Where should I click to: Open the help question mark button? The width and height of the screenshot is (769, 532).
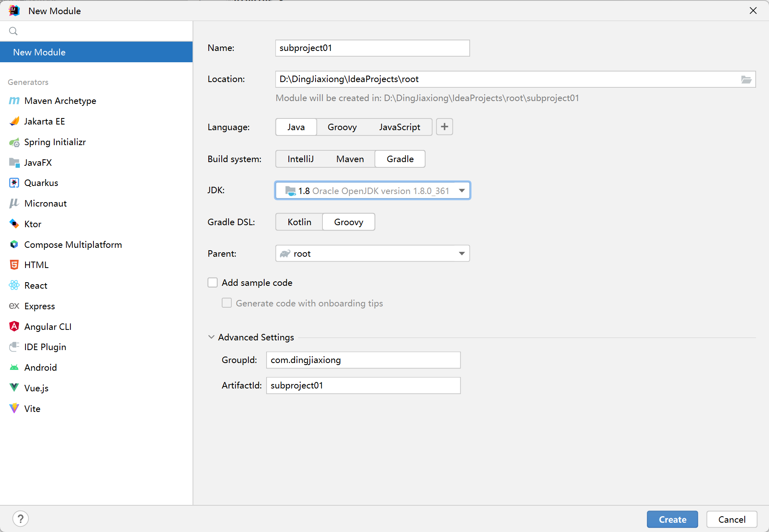(20, 518)
